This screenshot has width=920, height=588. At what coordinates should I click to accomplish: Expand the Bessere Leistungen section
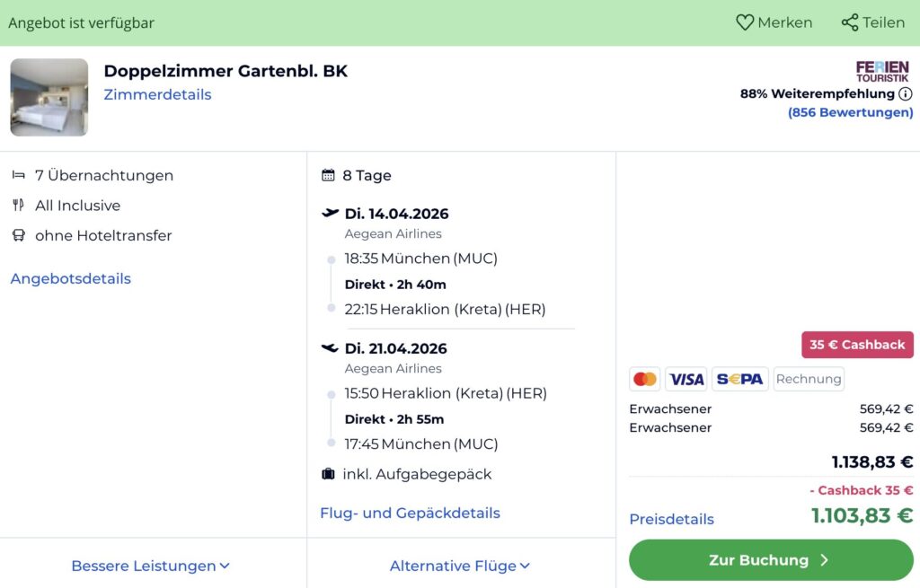click(150, 566)
